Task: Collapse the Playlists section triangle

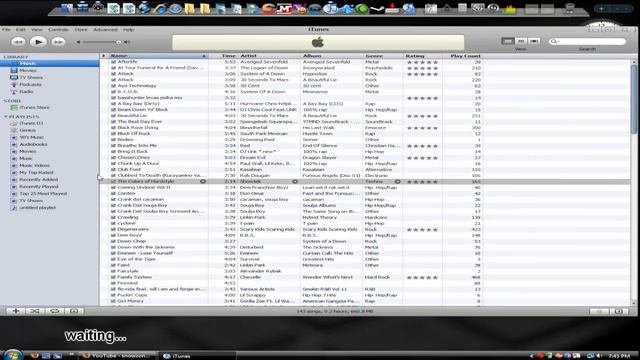Action: coord(6,117)
